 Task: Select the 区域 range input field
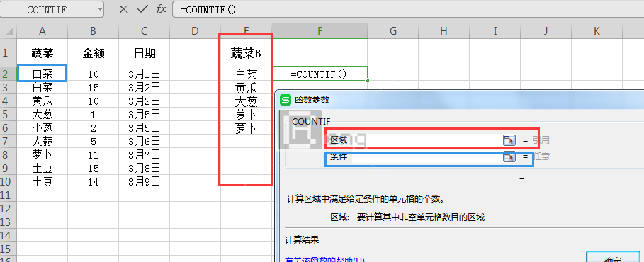pos(427,140)
